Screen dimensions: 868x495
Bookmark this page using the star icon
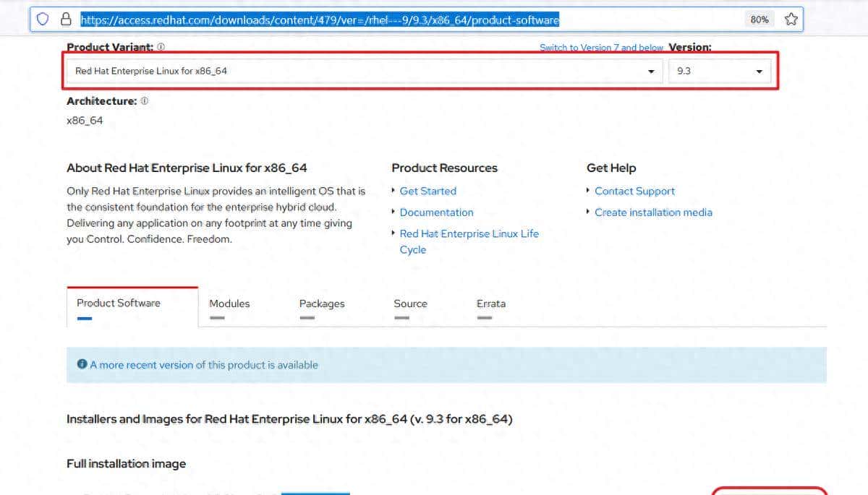pos(791,19)
